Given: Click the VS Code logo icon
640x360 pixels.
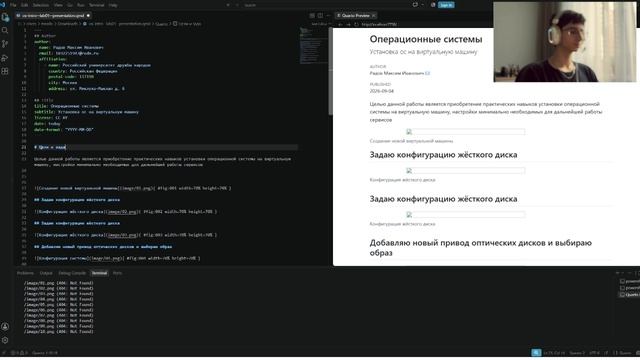Looking at the screenshot, I should [x=2, y=5].
